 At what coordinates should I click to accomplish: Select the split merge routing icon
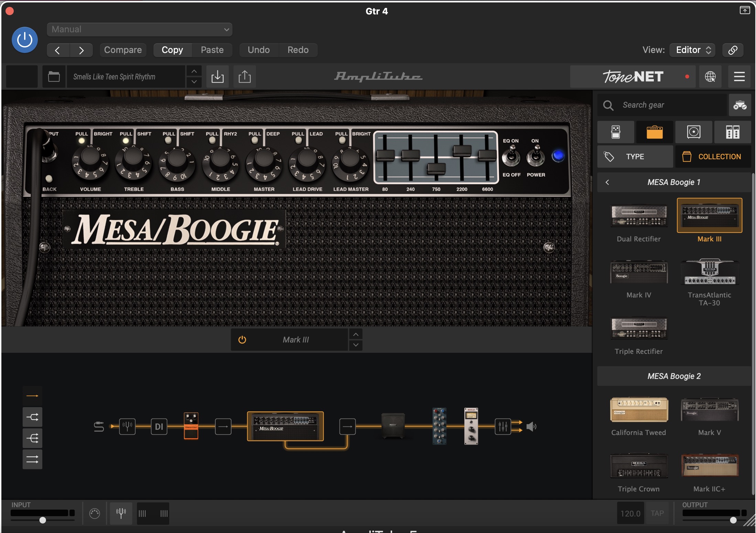32,417
